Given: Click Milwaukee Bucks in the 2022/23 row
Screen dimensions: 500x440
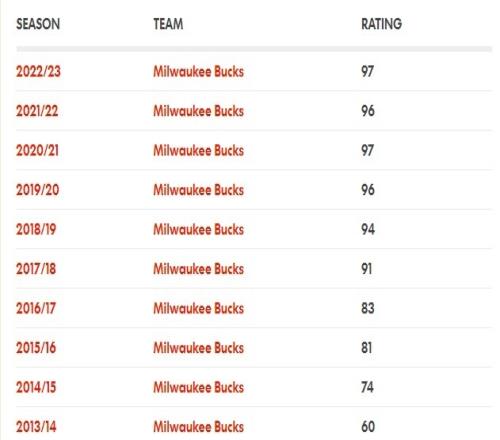Looking at the screenshot, I should [198, 71].
